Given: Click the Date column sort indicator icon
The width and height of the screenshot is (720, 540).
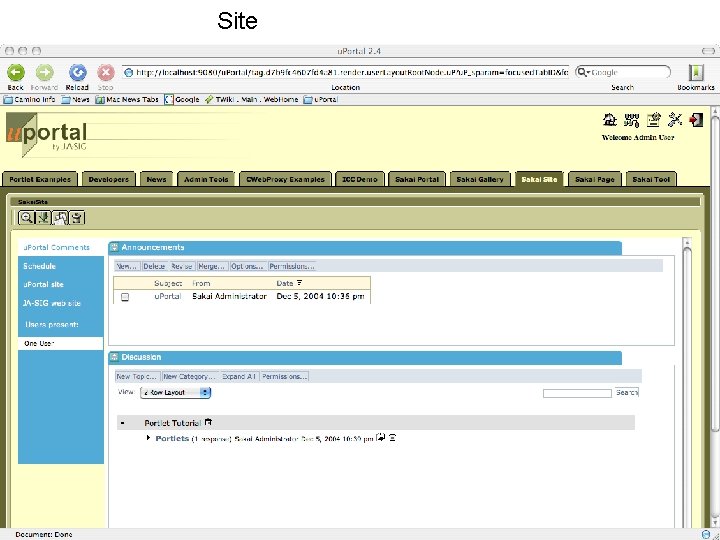Looking at the screenshot, I should pyautogui.click(x=299, y=283).
